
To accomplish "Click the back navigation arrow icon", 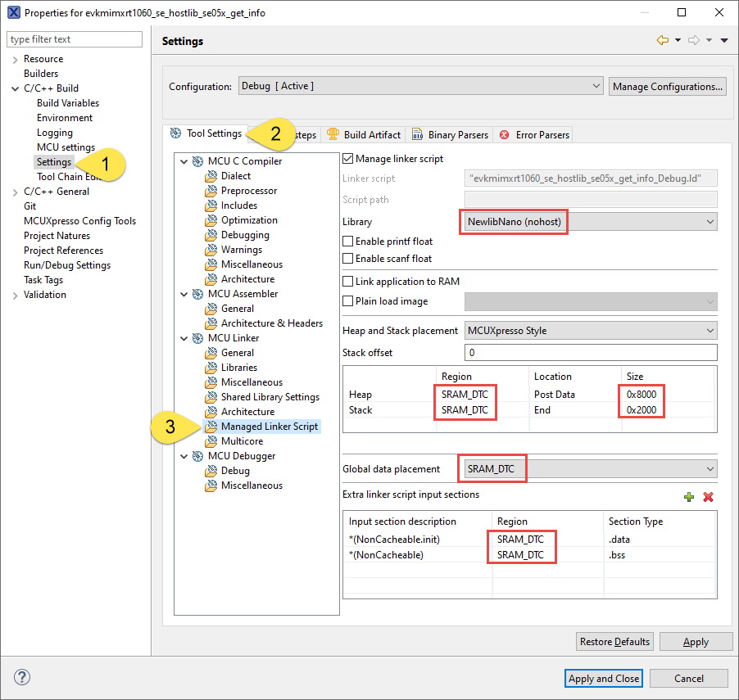I will coord(663,40).
